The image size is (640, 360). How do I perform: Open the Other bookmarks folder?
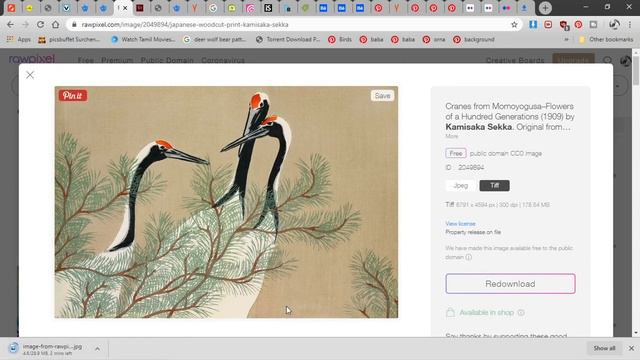[x=606, y=40]
